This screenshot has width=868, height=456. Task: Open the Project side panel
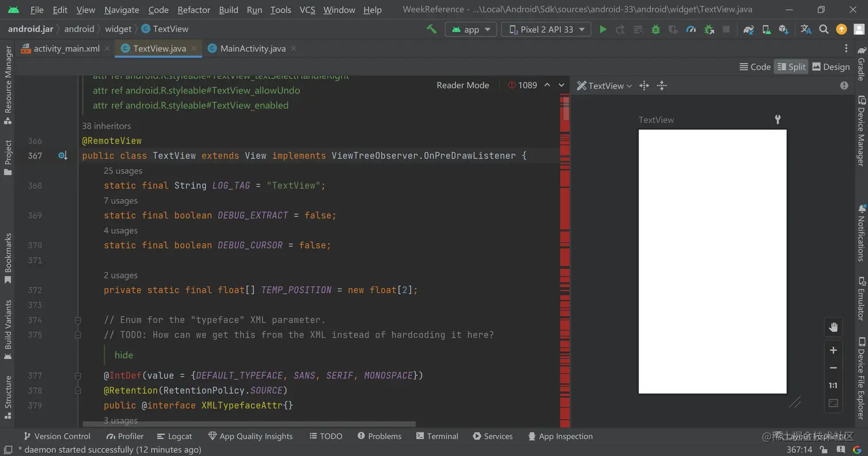(x=8, y=158)
